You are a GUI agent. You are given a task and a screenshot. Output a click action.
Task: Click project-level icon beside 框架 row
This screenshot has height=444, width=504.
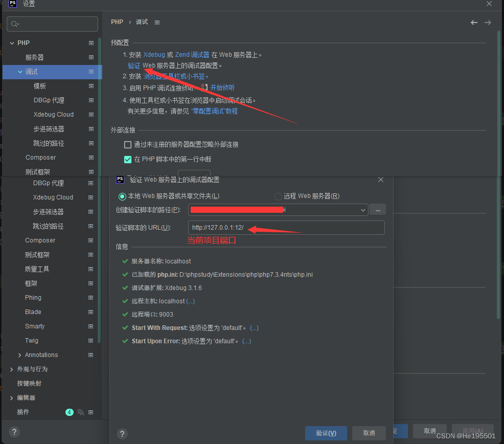pos(90,283)
